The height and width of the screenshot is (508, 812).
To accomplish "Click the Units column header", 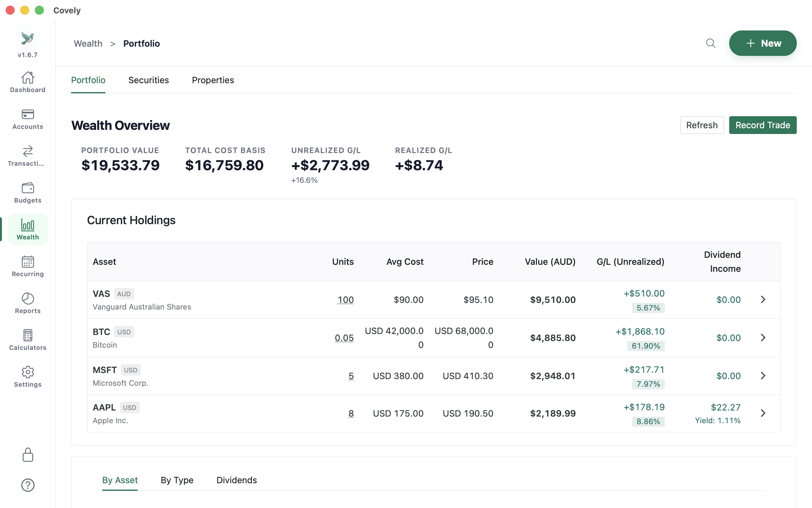I will [x=343, y=262].
